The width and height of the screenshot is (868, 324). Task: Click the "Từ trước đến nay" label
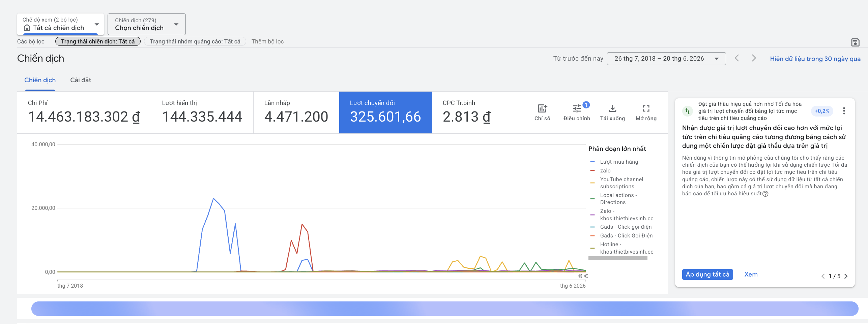(x=578, y=59)
